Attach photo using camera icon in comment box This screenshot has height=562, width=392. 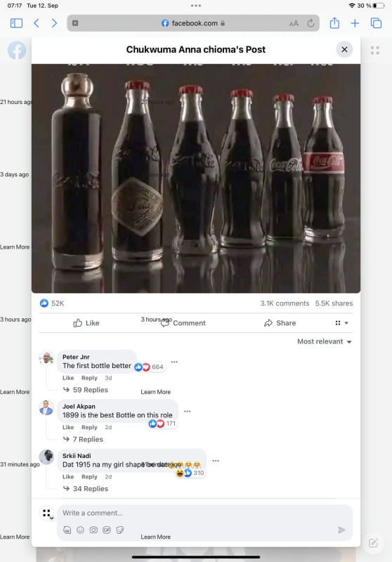click(x=93, y=530)
